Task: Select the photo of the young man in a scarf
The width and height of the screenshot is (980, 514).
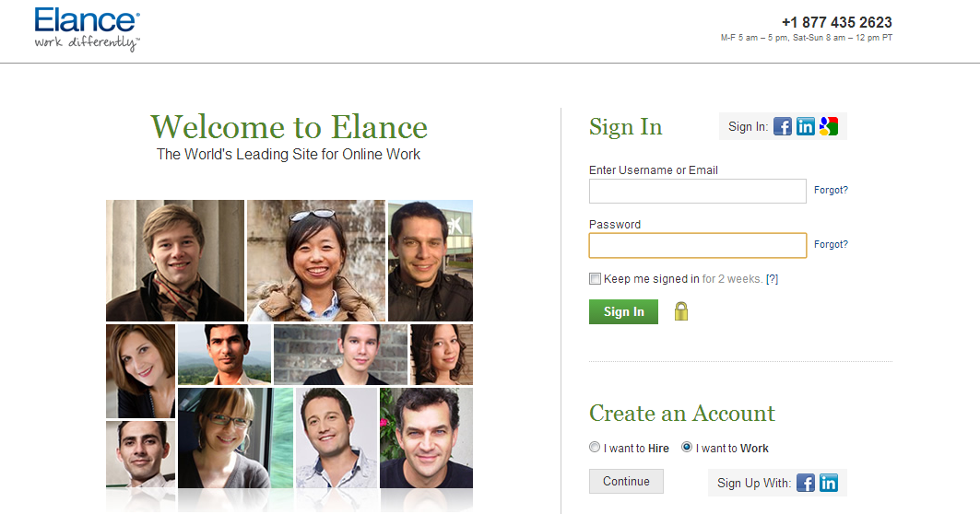Action: pyautogui.click(x=175, y=261)
